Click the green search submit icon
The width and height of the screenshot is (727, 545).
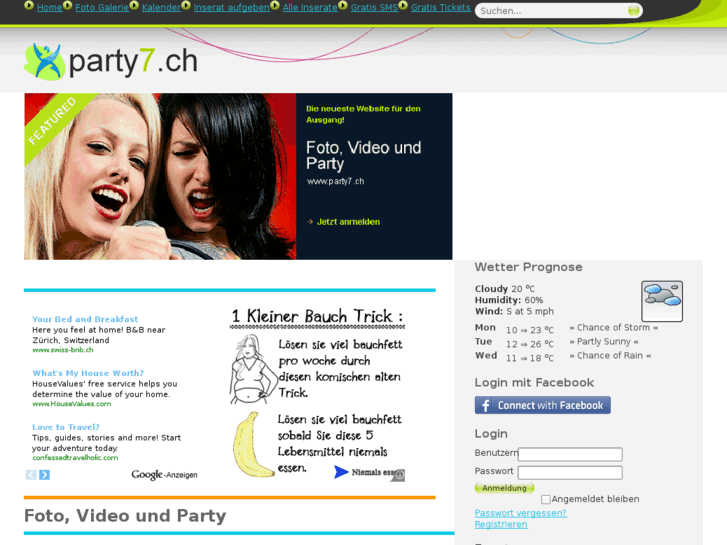tap(633, 10)
